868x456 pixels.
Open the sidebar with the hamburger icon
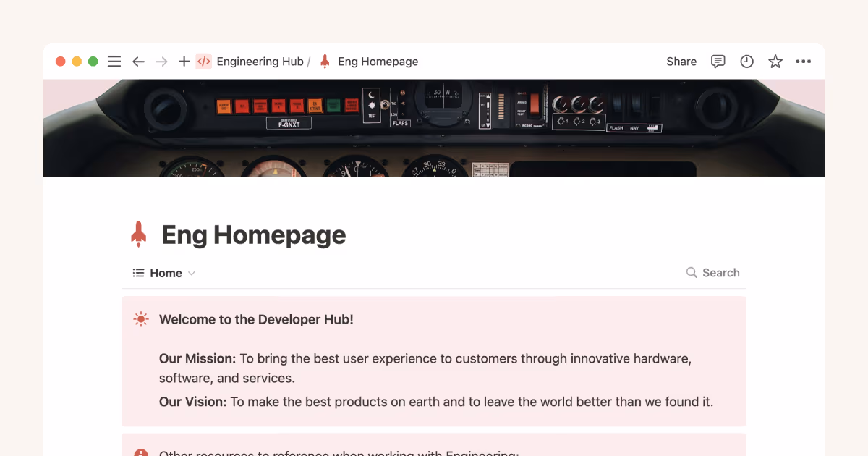click(x=114, y=62)
